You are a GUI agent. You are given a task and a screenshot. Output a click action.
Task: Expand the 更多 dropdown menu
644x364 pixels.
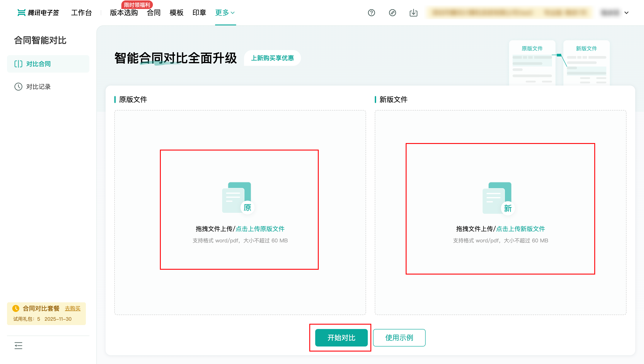coord(225,13)
